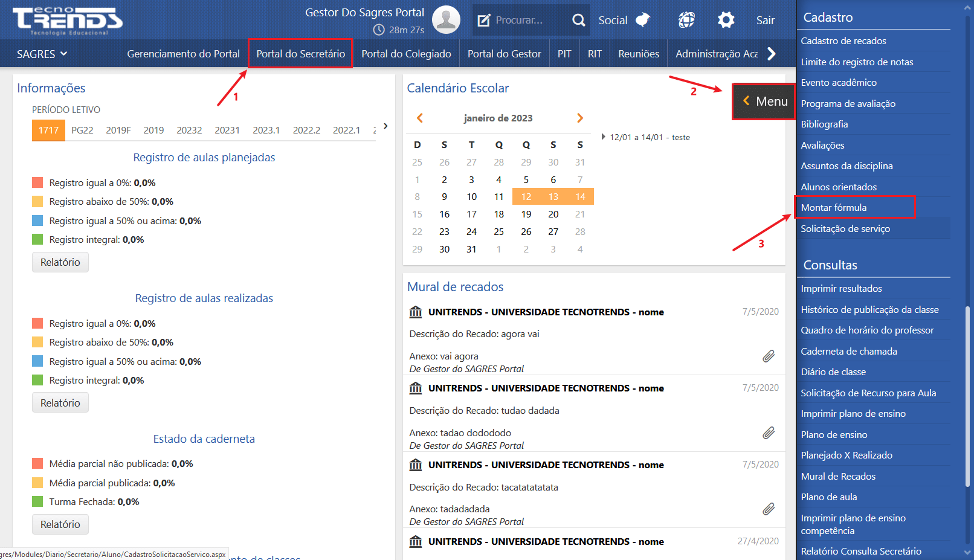Screen dimensions: 974x560
Task: Click the user profile avatar icon
Action: pos(446,20)
